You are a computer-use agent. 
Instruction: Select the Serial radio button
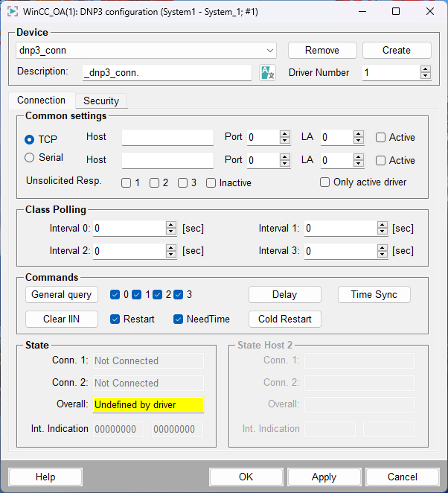[x=30, y=158]
